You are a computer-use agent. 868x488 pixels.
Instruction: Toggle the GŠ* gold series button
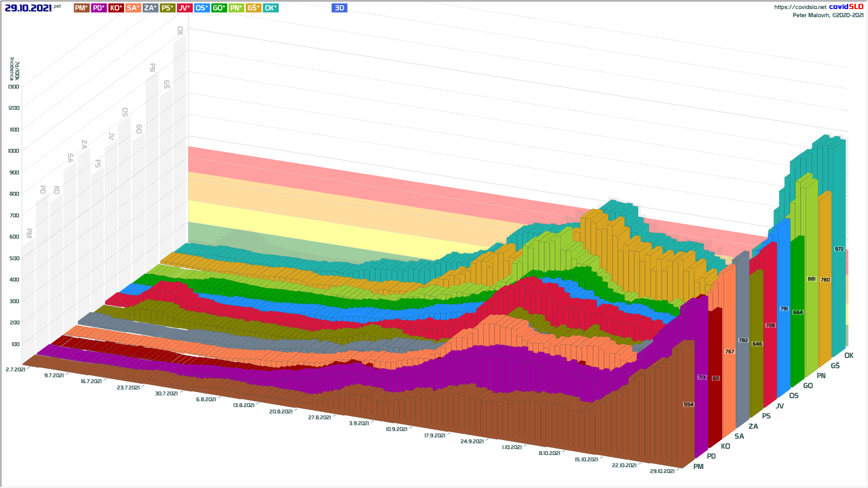[253, 8]
